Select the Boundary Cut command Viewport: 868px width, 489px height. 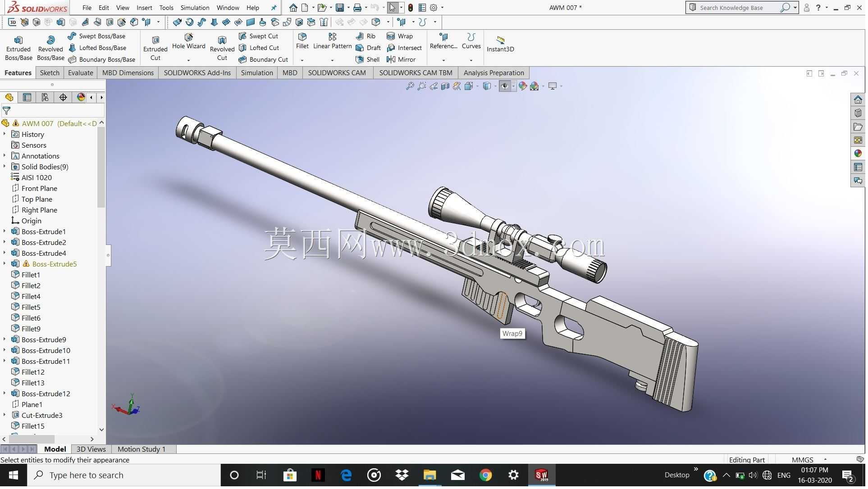pos(263,59)
